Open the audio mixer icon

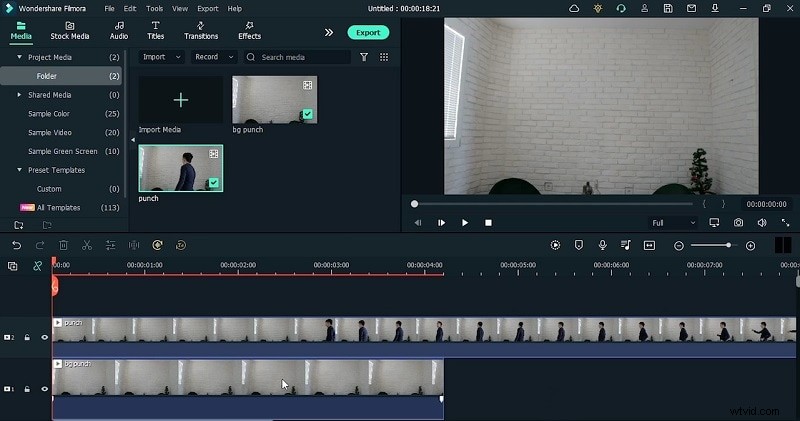click(x=626, y=245)
